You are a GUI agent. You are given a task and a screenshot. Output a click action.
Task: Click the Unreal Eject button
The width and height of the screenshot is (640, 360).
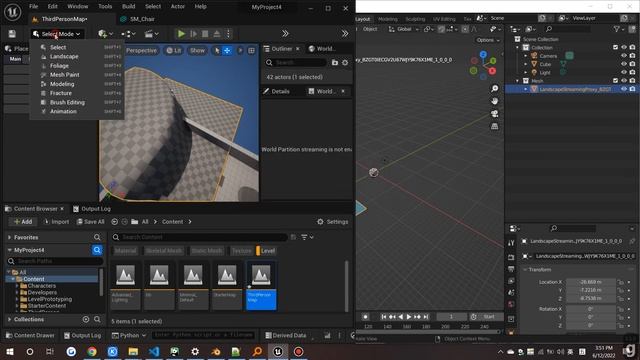pyautogui.click(x=217, y=34)
